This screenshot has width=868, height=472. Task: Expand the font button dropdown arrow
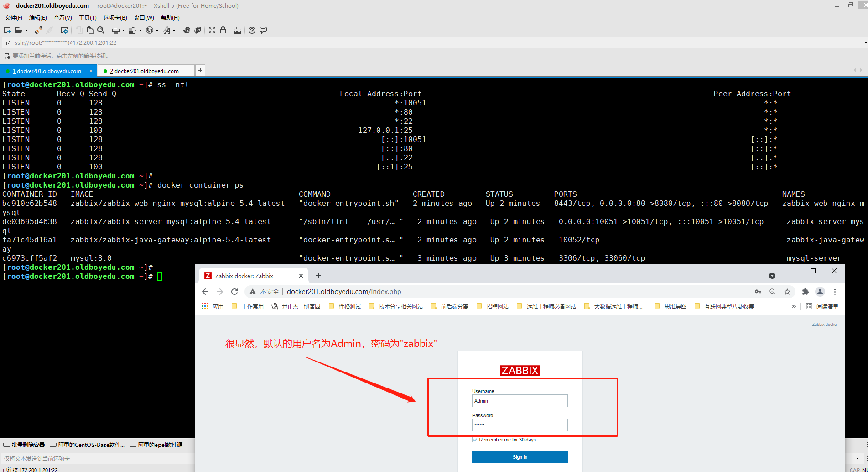click(174, 31)
